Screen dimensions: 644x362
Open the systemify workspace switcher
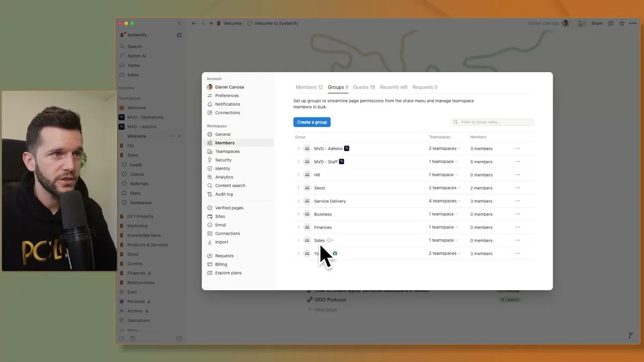click(x=138, y=34)
